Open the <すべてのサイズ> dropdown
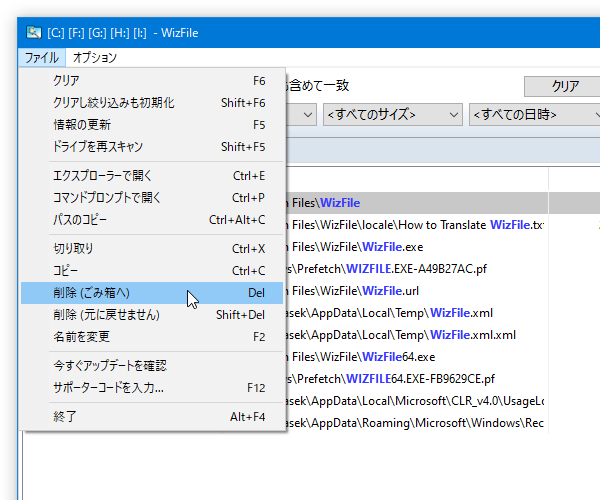 pyautogui.click(x=393, y=114)
